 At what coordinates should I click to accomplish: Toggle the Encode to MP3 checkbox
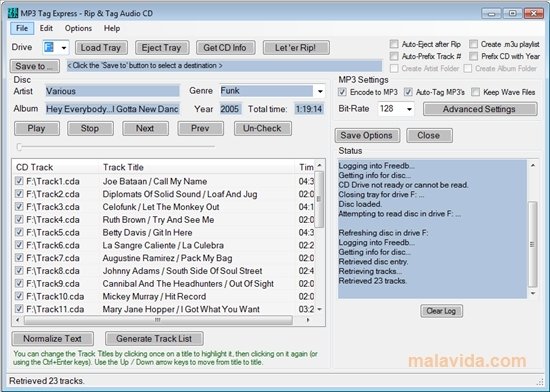(x=342, y=92)
